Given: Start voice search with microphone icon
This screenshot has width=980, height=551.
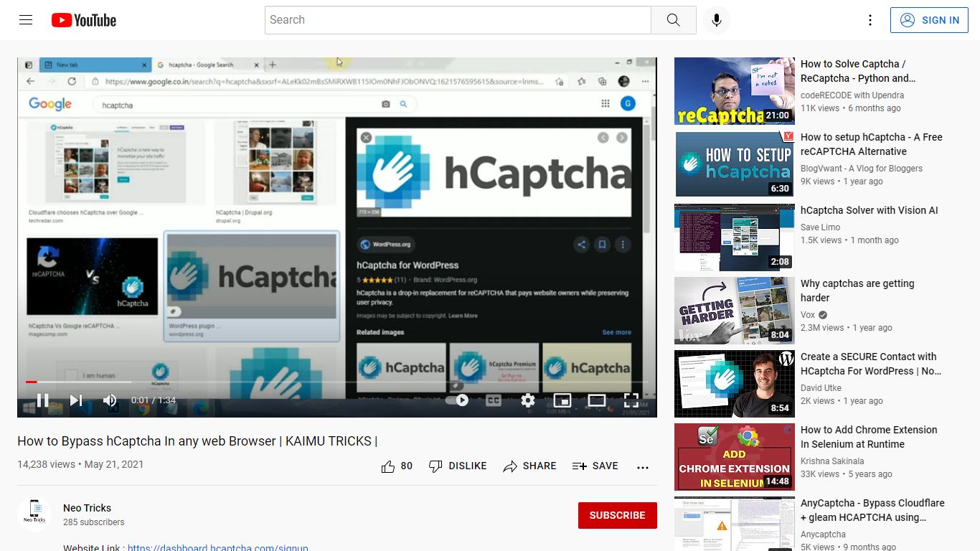Looking at the screenshot, I should tap(716, 20).
